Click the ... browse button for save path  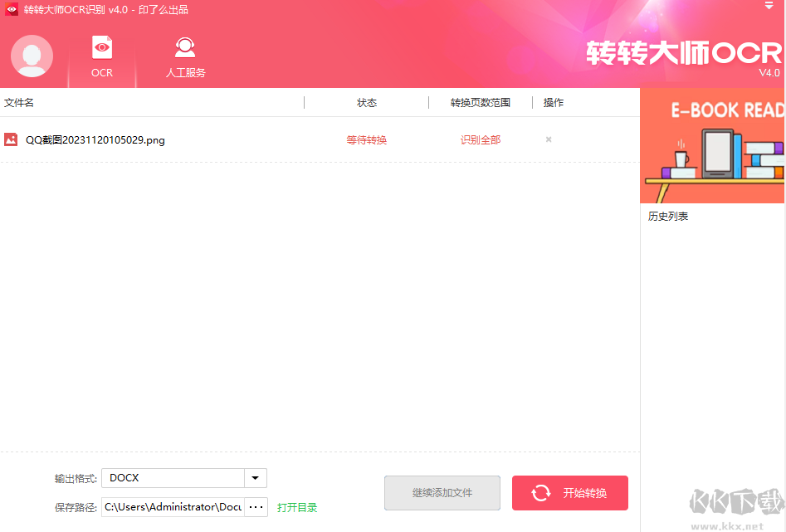tap(256, 507)
